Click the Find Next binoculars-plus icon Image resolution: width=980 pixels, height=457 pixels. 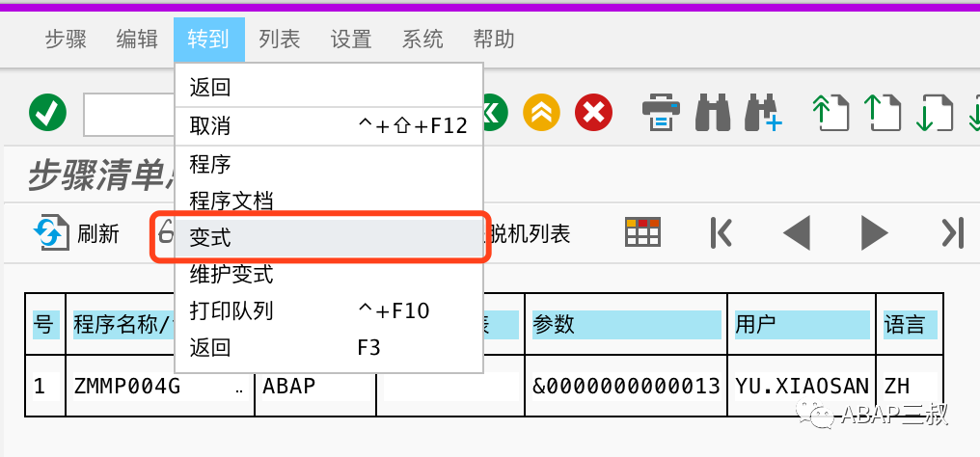coord(763,113)
